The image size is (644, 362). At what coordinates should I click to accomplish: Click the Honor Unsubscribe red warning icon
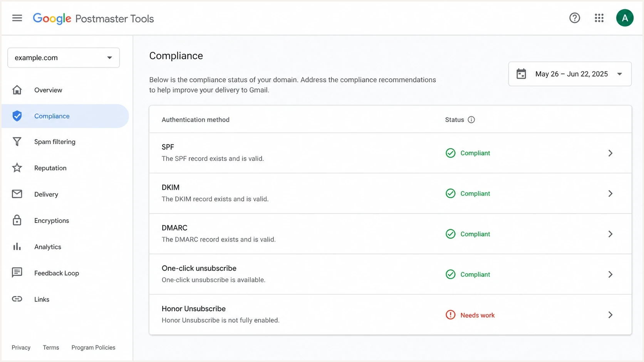(x=450, y=315)
